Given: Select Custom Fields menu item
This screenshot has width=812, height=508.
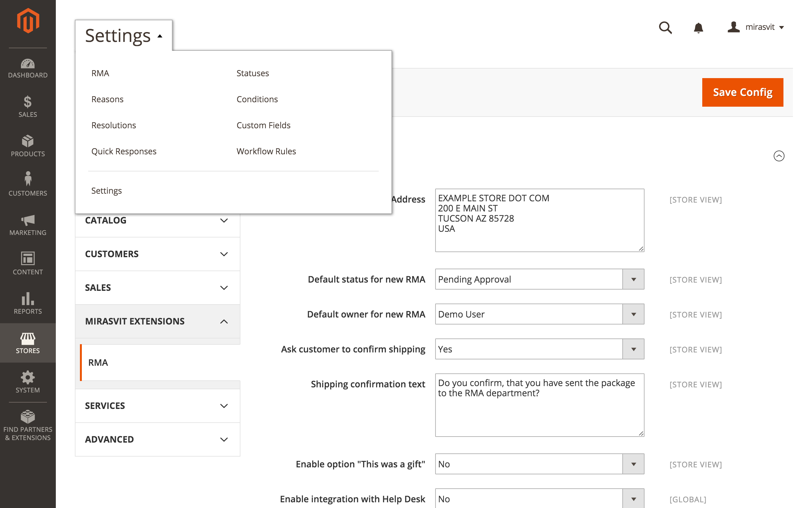Looking at the screenshot, I should pyautogui.click(x=263, y=125).
